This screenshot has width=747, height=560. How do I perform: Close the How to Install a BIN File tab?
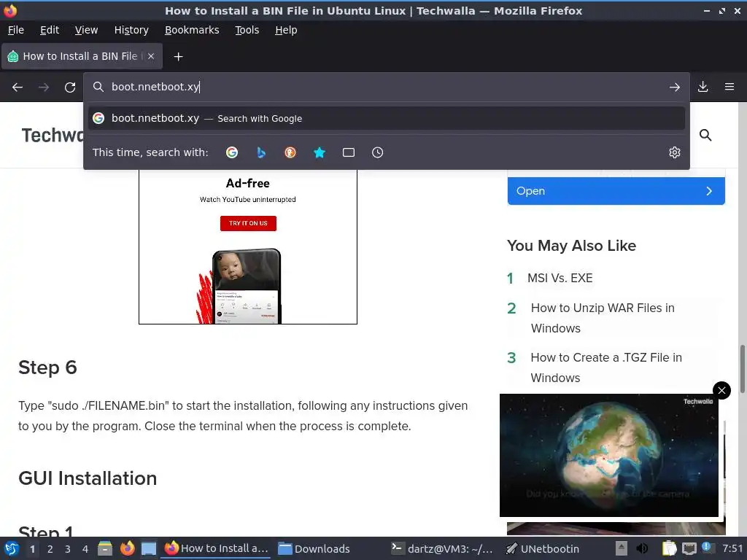(x=151, y=56)
